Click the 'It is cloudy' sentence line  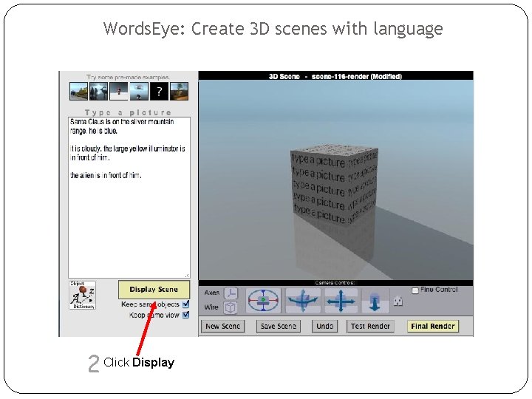(128, 149)
